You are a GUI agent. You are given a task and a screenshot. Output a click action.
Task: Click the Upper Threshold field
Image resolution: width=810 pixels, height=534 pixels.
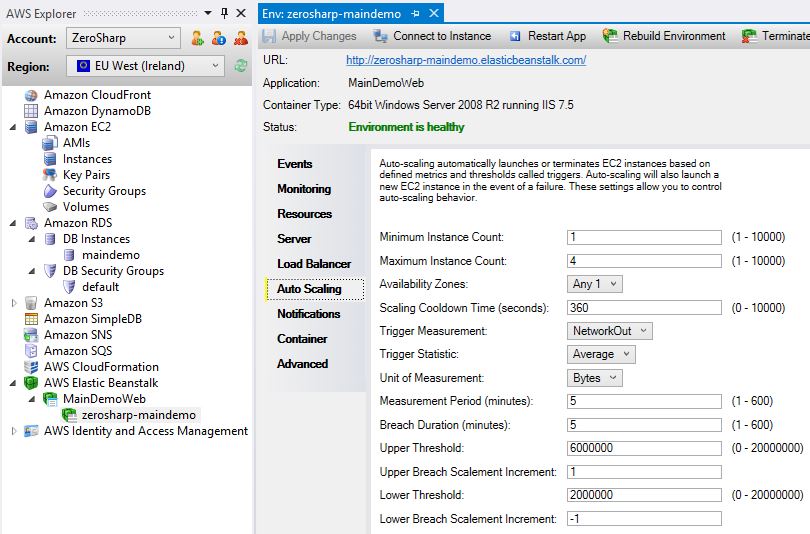coord(644,448)
